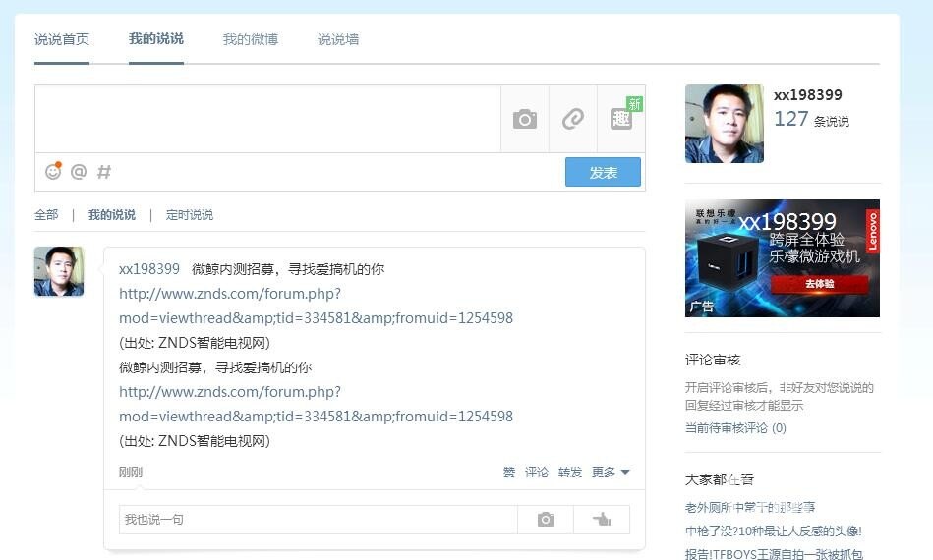Click the link attachment icon in composer

(573, 119)
